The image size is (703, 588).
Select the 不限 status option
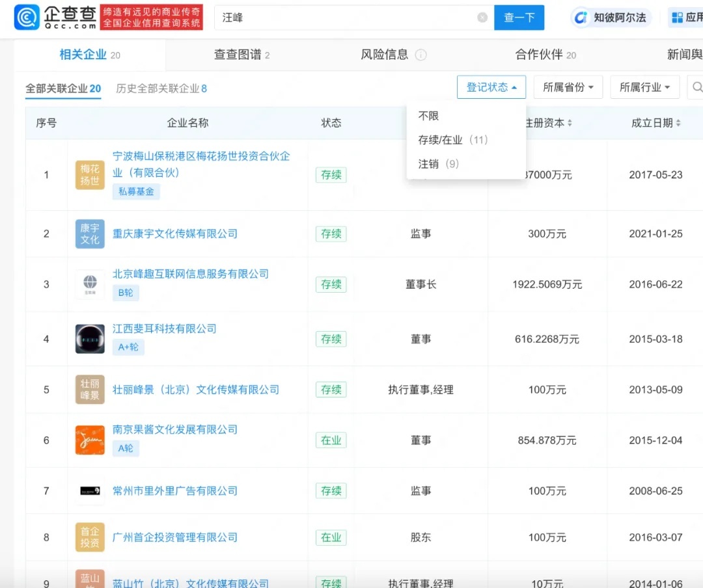[428, 116]
